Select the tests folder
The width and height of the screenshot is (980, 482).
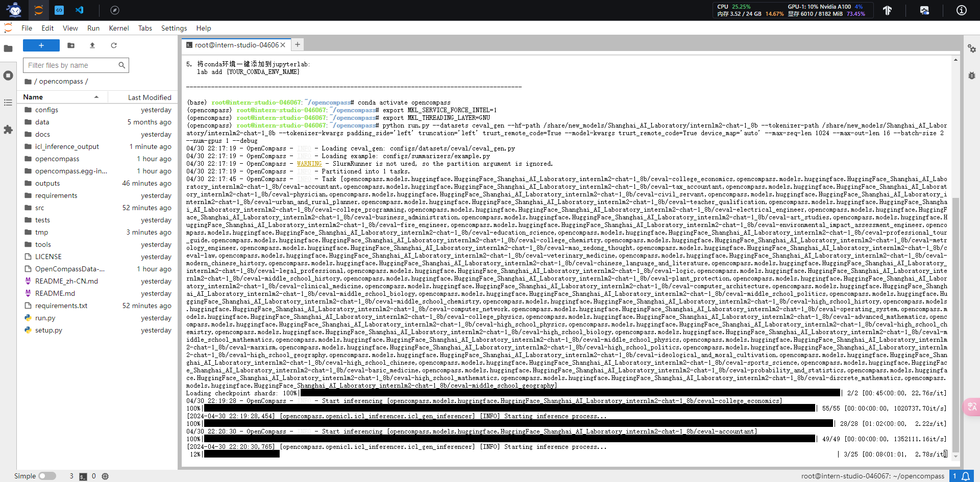[x=98, y=220]
